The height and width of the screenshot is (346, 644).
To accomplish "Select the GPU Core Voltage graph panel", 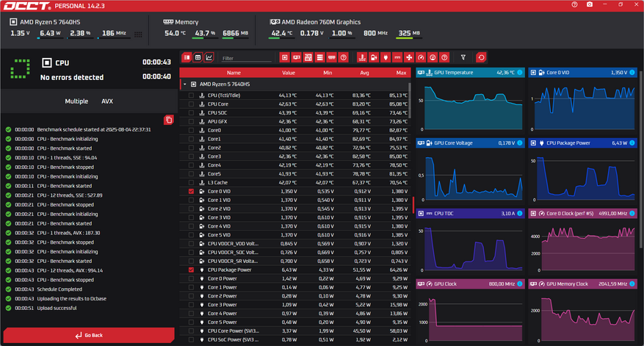I will tap(470, 171).
